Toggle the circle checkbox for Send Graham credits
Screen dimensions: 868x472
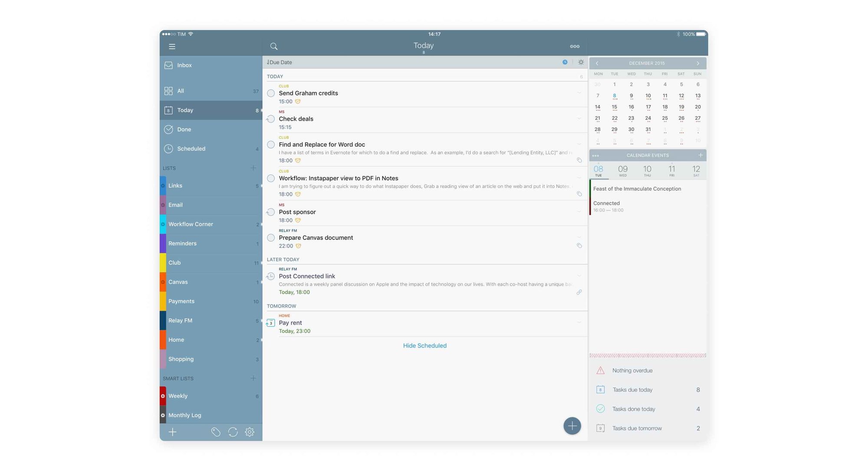point(270,94)
